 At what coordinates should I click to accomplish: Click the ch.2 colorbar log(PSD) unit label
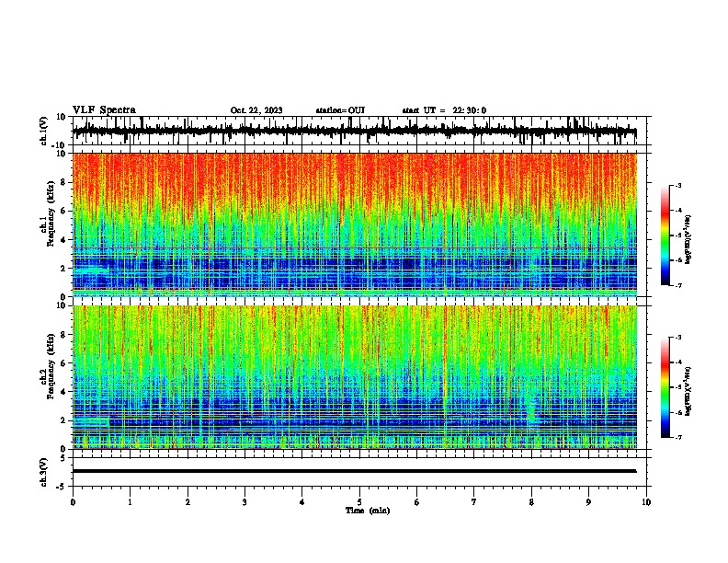(x=688, y=391)
